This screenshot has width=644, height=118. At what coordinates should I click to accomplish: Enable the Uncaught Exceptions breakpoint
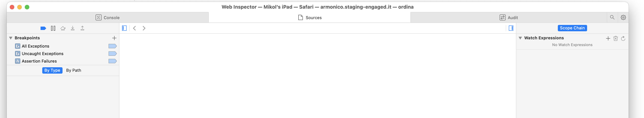112,54
